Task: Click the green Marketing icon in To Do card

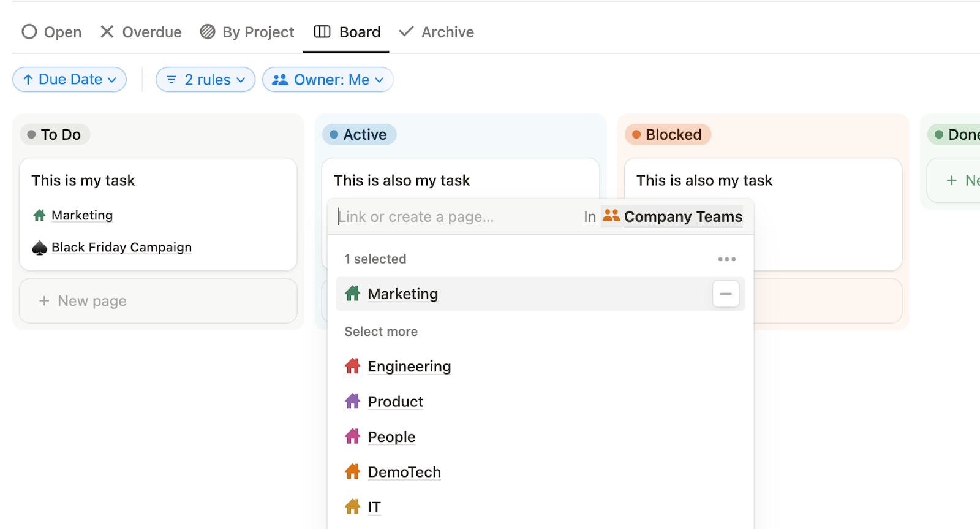Action: tap(40, 215)
